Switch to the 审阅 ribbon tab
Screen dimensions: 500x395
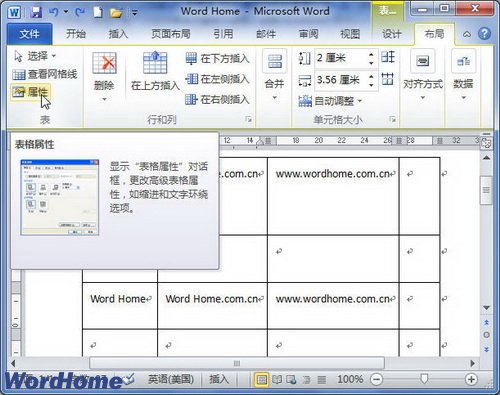pyautogui.click(x=308, y=34)
